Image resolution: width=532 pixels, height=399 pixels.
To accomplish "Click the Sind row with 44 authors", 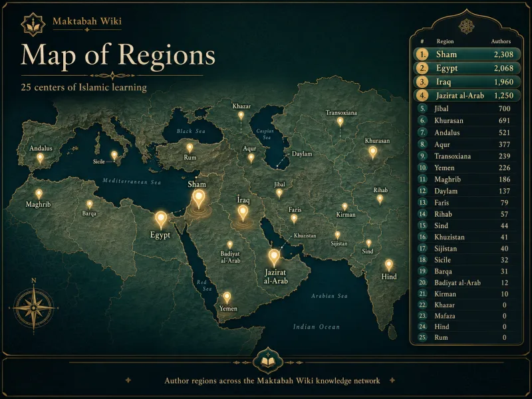I will pos(467,225).
